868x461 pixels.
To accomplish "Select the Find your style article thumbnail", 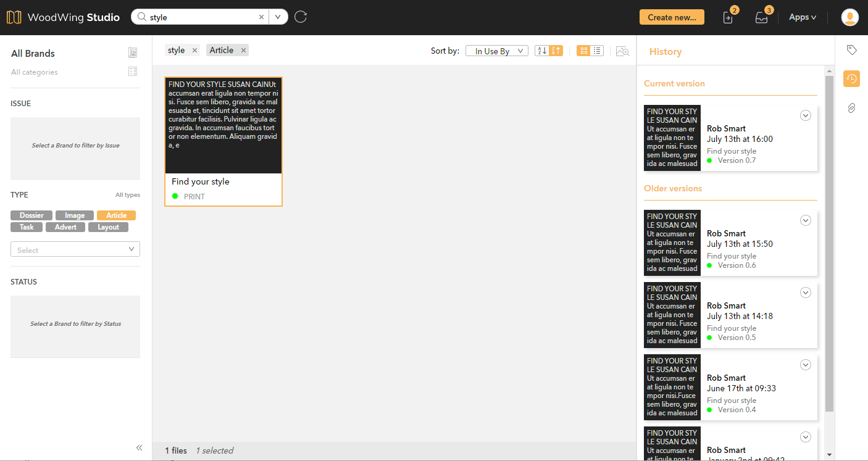I will point(223,125).
